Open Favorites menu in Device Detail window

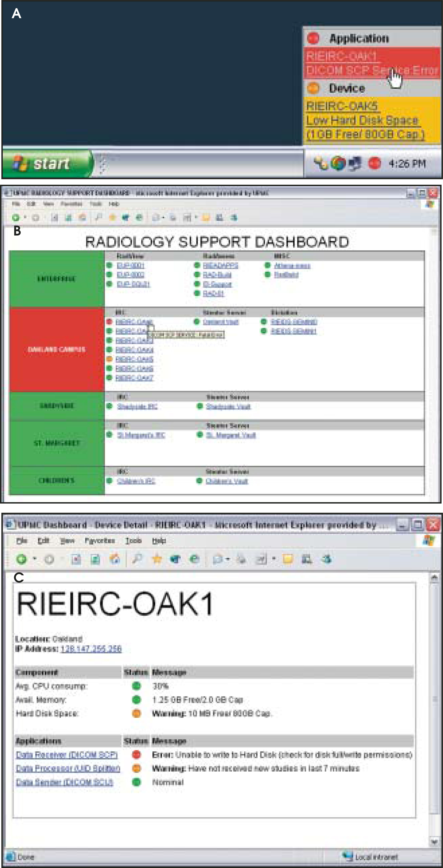[100, 540]
